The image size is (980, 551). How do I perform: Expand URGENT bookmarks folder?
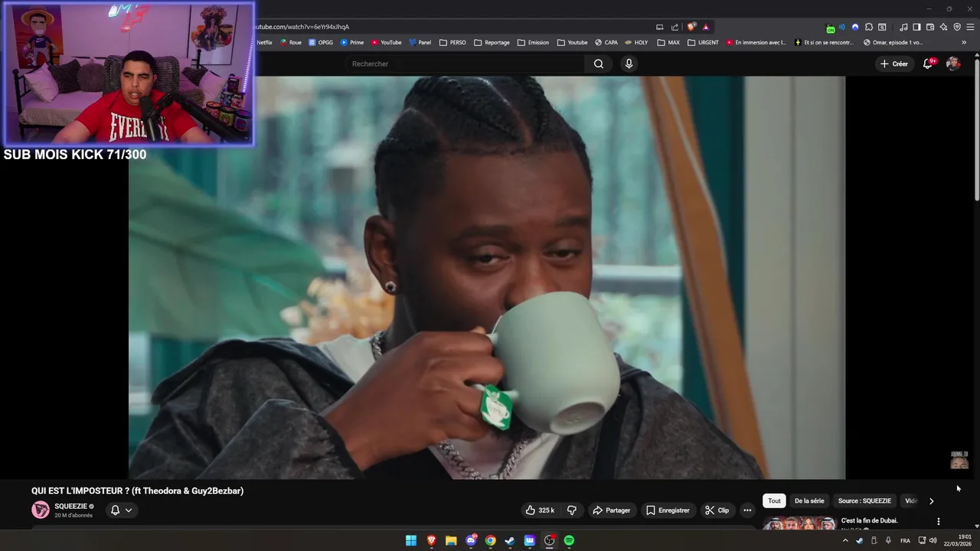[703, 43]
